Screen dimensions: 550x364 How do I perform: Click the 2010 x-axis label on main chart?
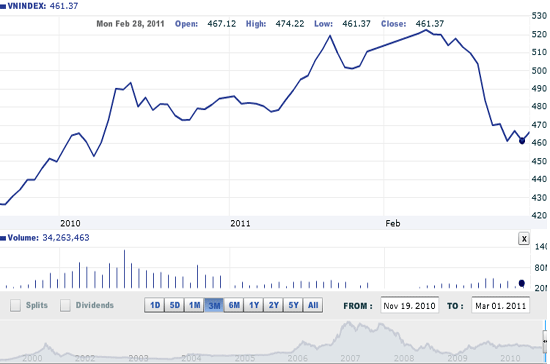click(x=70, y=223)
